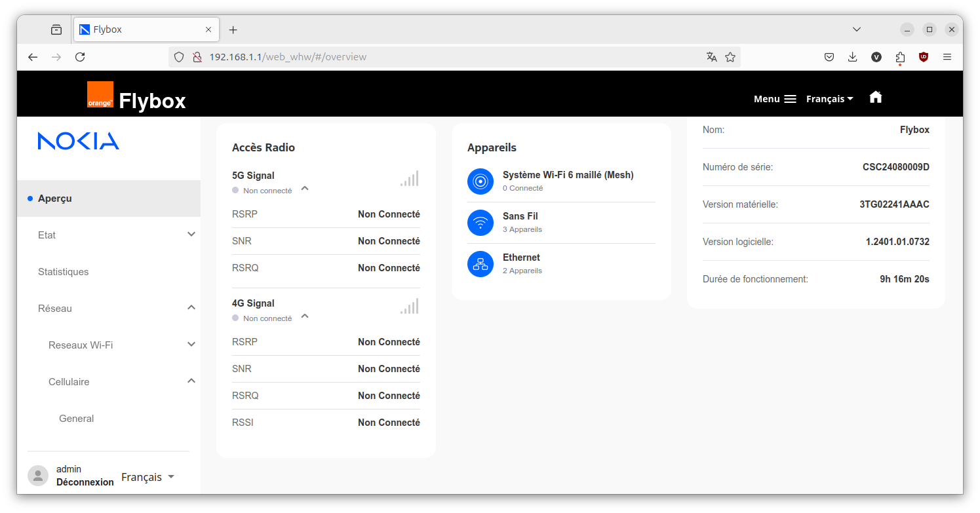Open Firefox application hamburger menu
Viewport: 980px width, 513px height.
947,57
